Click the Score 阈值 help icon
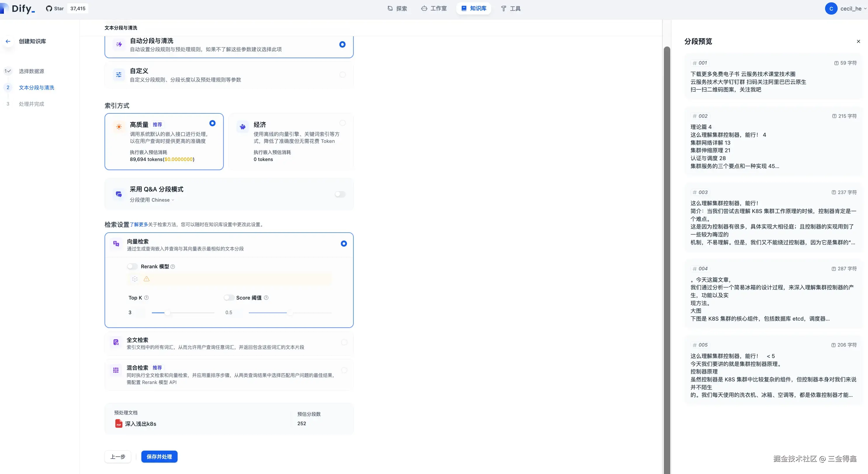868x474 pixels. click(x=266, y=298)
